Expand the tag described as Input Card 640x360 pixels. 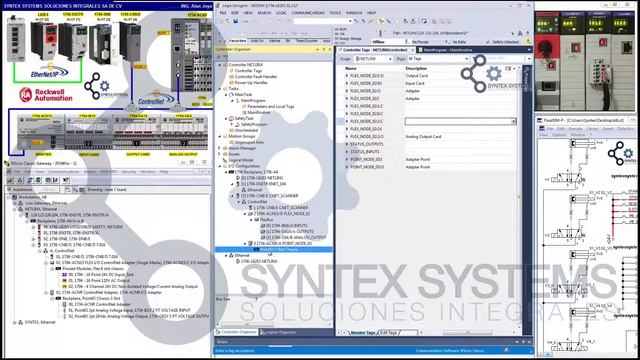pos(347,83)
